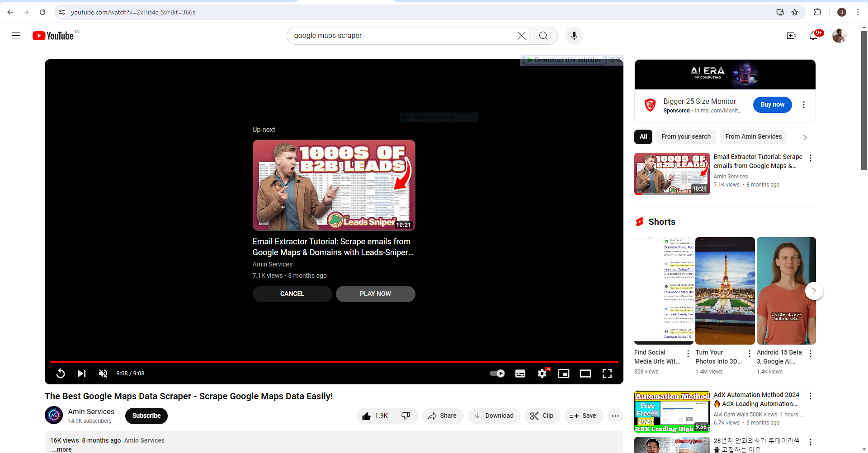Go to YouTube home via logo
This screenshot has width=868, height=453.
pyautogui.click(x=53, y=36)
